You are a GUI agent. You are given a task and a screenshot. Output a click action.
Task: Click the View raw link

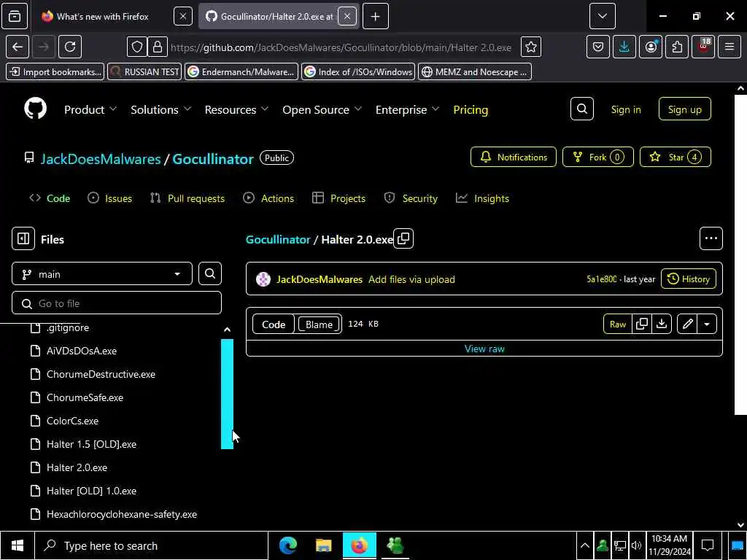tap(484, 349)
